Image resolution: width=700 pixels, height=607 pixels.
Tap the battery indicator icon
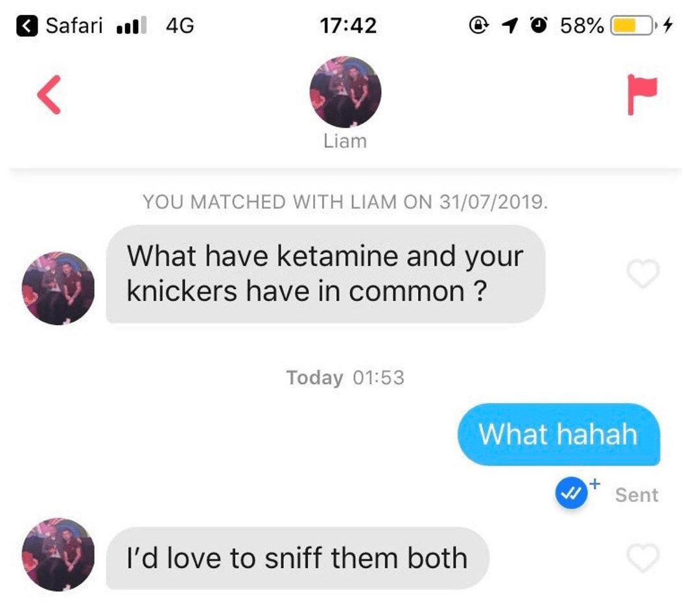pyautogui.click(x=632, y=25)
